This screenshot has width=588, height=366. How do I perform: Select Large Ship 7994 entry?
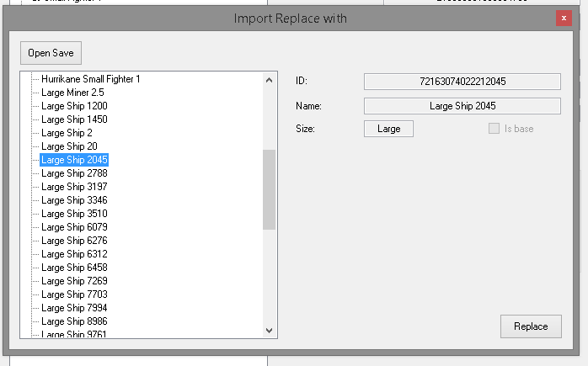click(x=74, y=308)
